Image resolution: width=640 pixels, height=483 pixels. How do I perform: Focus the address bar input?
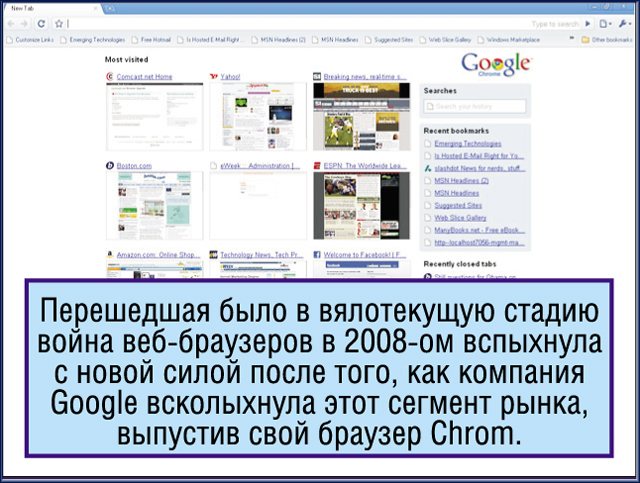click(x=298, y=24)
